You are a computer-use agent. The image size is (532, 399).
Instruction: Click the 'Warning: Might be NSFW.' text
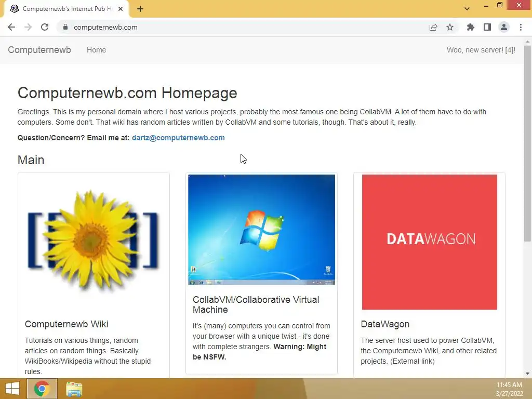pyautogui.click(x=260, y=352)
